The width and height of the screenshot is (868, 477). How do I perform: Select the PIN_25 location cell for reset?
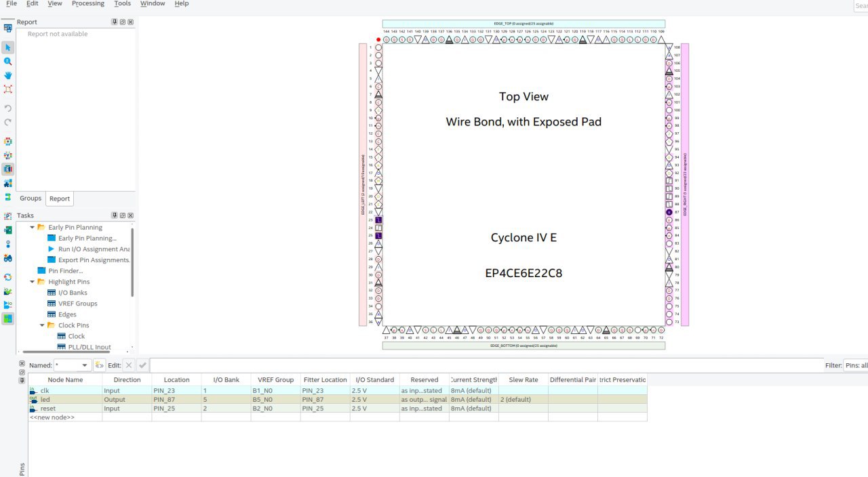(x=176, y=409)
